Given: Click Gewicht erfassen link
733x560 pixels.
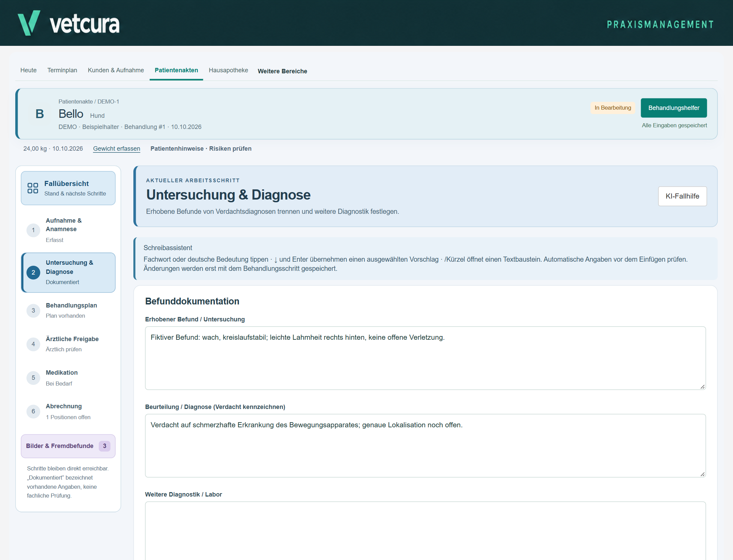Looking at the screenshot, I should (117, 149).
